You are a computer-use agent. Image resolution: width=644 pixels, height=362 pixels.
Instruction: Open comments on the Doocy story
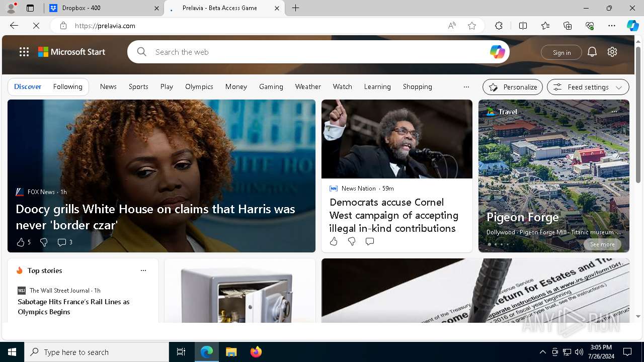65,242
